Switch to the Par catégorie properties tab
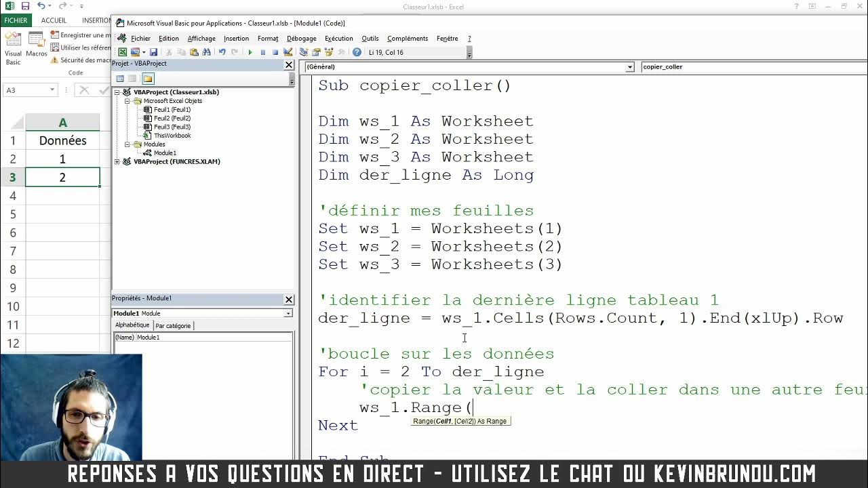This screenshot has height=488, width=868. (173, 326)
